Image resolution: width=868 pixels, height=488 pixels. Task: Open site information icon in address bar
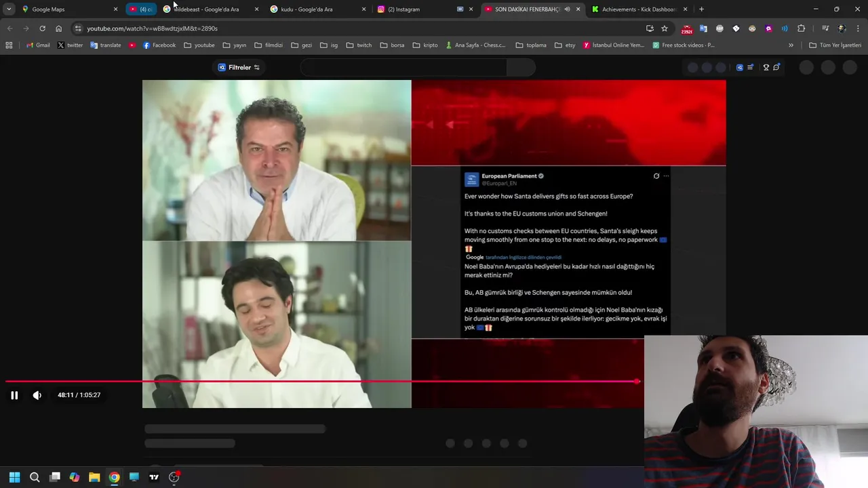click(78, 28)
